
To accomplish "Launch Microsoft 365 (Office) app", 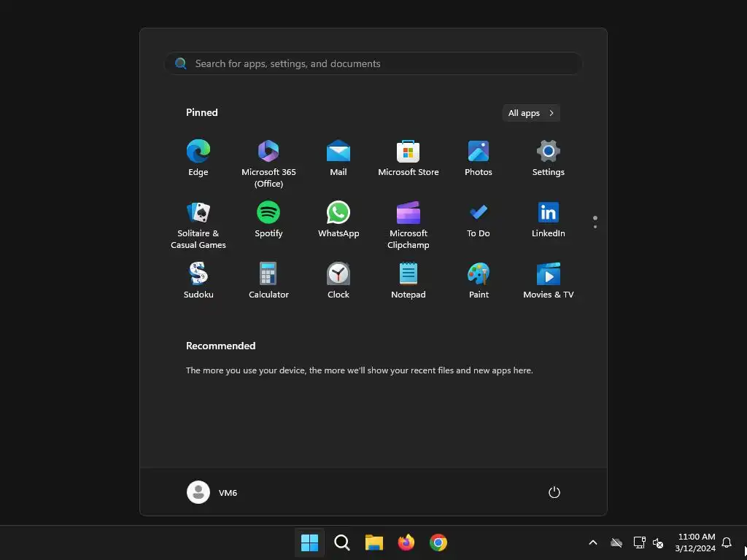I will [268, 163].
